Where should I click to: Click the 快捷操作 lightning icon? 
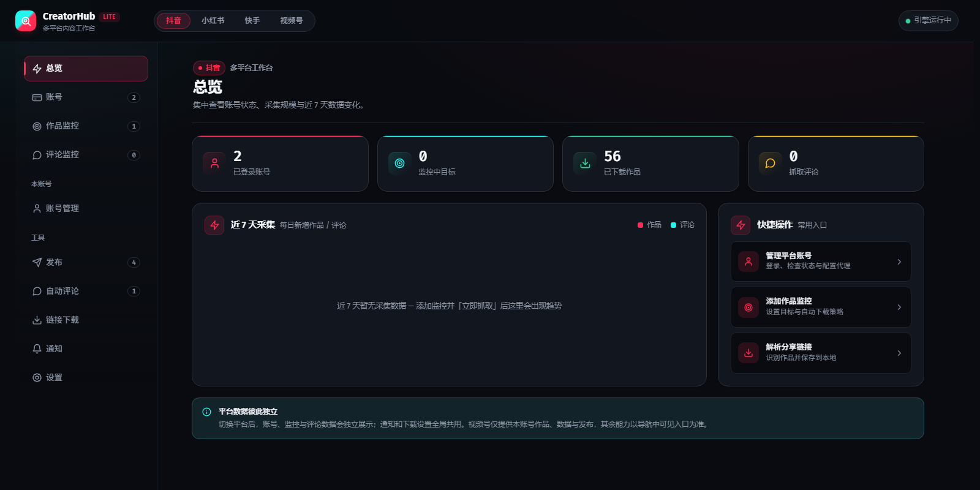(741, 225)
